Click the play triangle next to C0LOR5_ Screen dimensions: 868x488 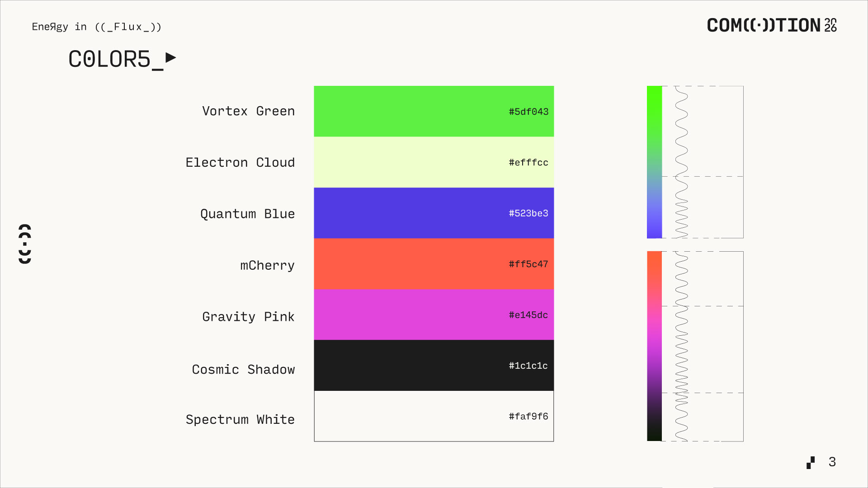[x=170, y=58]
